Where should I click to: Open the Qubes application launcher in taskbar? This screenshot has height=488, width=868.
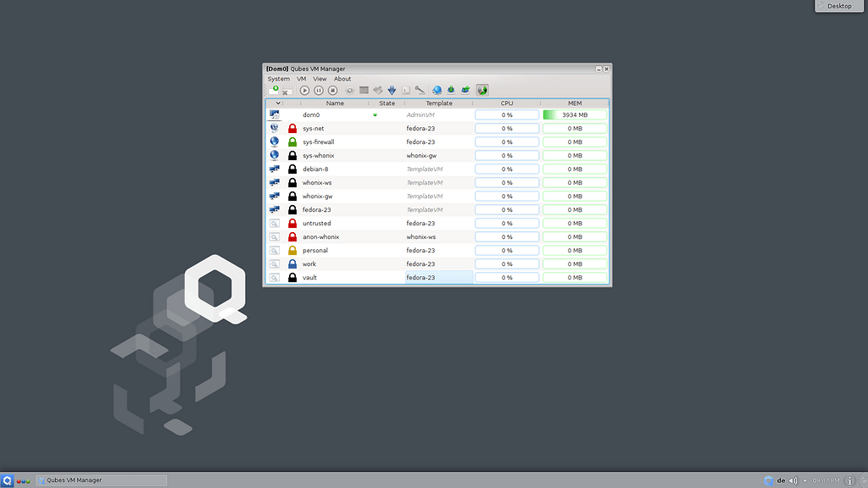tap(7, 480)
